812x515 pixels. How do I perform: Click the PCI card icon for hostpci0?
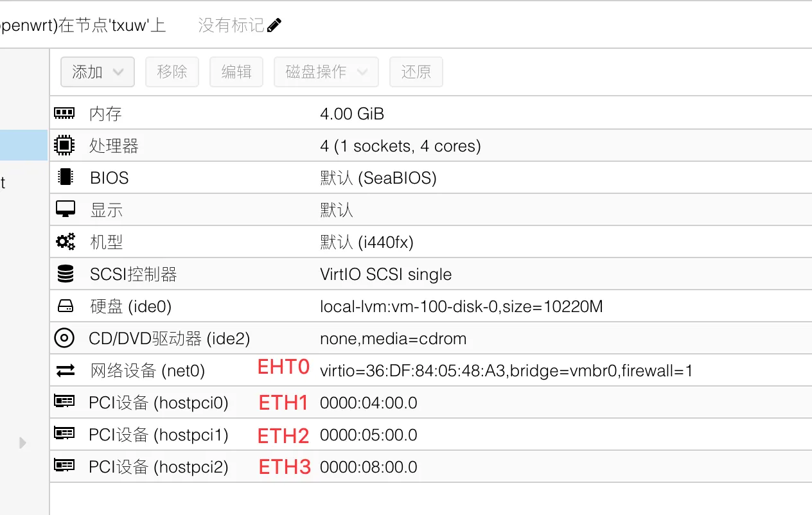[64, 402]
